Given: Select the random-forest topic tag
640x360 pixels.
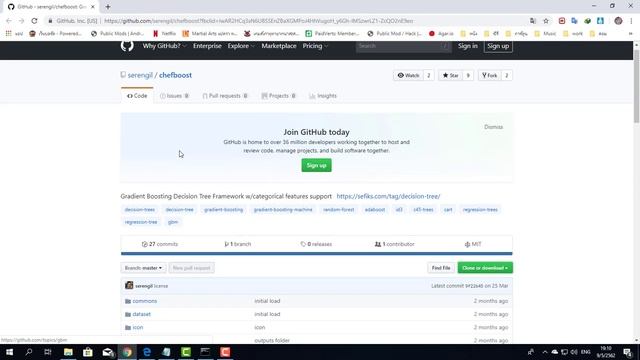Looking at the screenshot, I should point(338,209).
